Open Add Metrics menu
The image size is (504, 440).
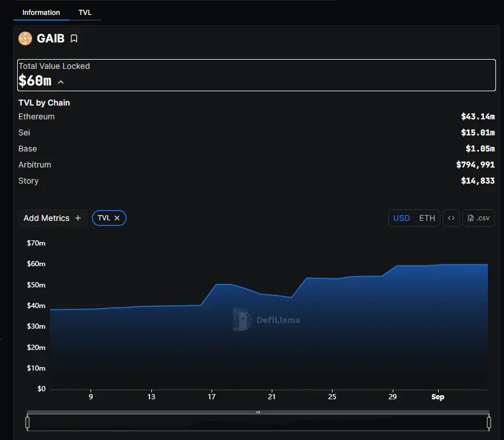point(52,218)
